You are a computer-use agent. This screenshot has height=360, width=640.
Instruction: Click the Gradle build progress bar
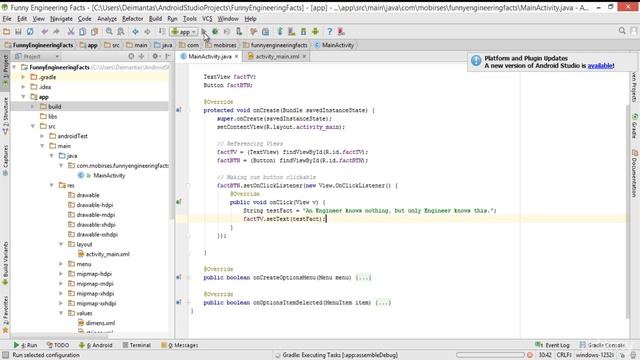point(490,355)
